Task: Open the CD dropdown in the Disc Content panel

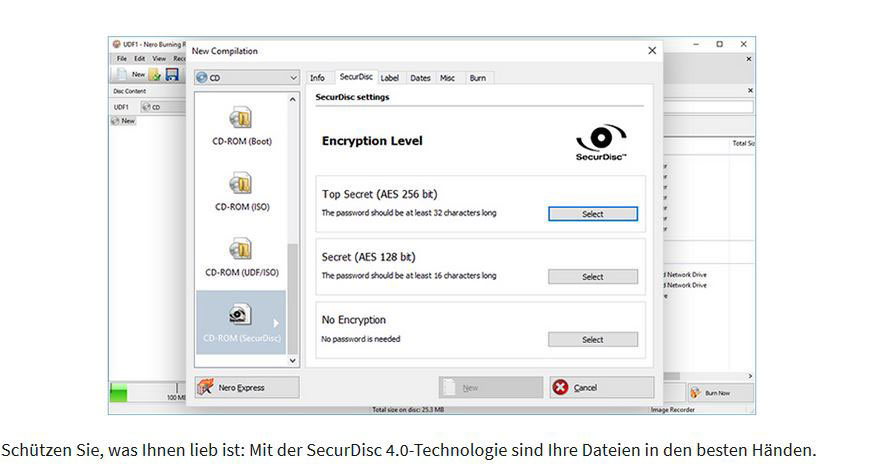Action: [162, 107]
